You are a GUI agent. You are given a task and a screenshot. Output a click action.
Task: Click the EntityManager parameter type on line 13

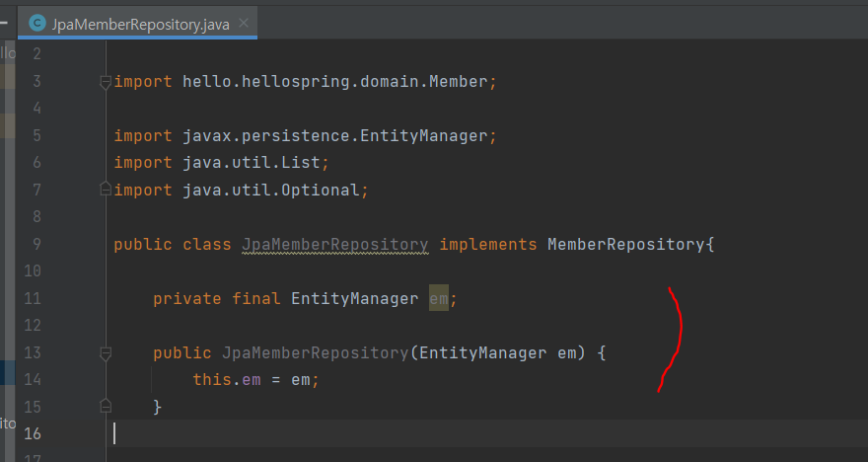tap(482, 352)
